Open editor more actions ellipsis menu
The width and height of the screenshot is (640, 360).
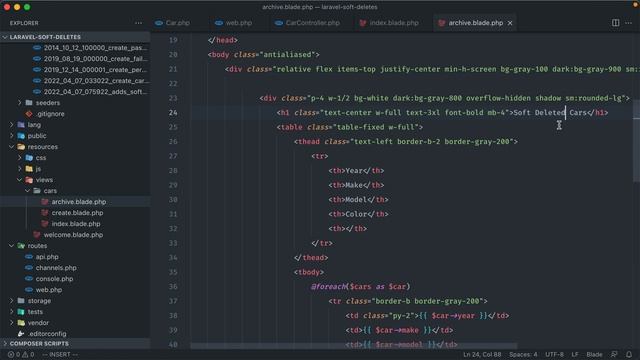(629, 23)
